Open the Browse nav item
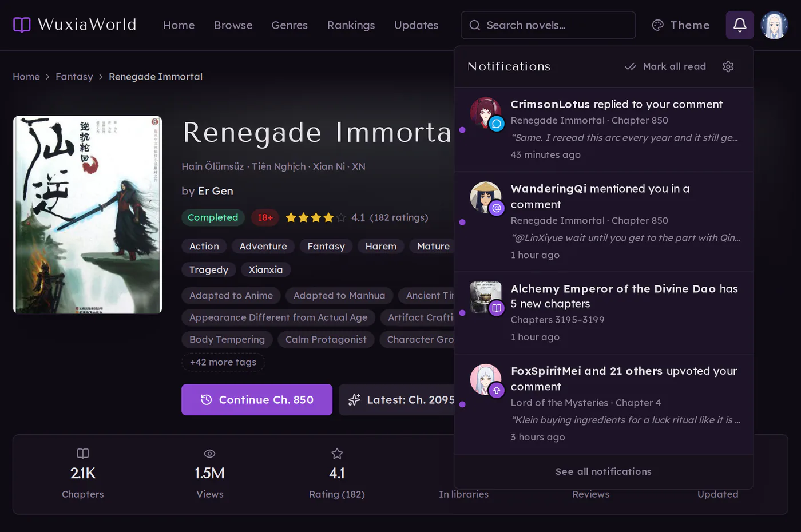 [x=233, y=25]
